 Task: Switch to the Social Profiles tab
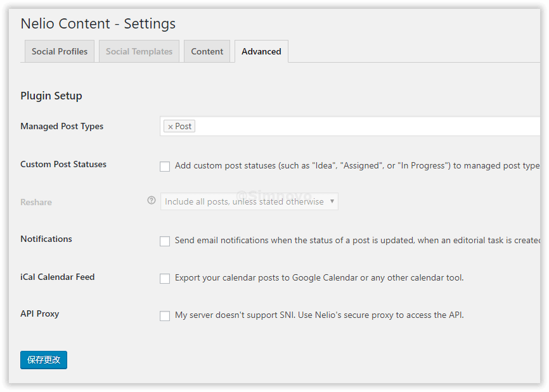tap(60, 51)
